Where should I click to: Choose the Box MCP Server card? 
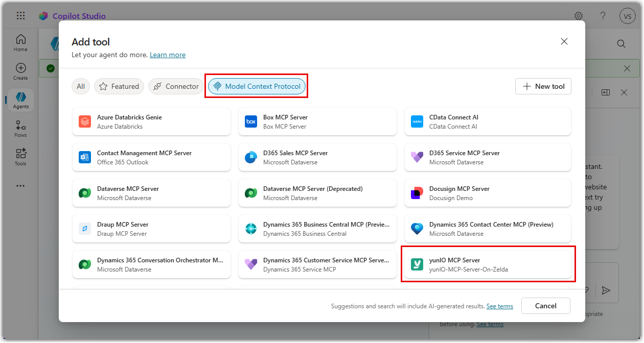click(317, 121)
